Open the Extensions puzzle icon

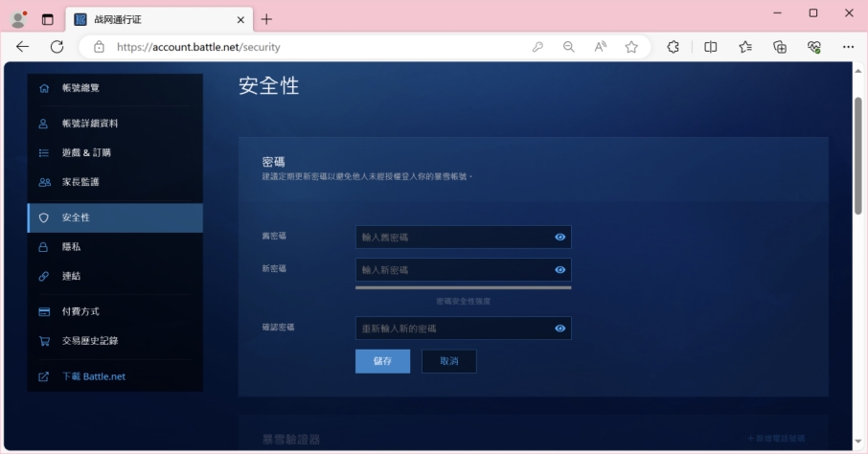click(673, 47)
